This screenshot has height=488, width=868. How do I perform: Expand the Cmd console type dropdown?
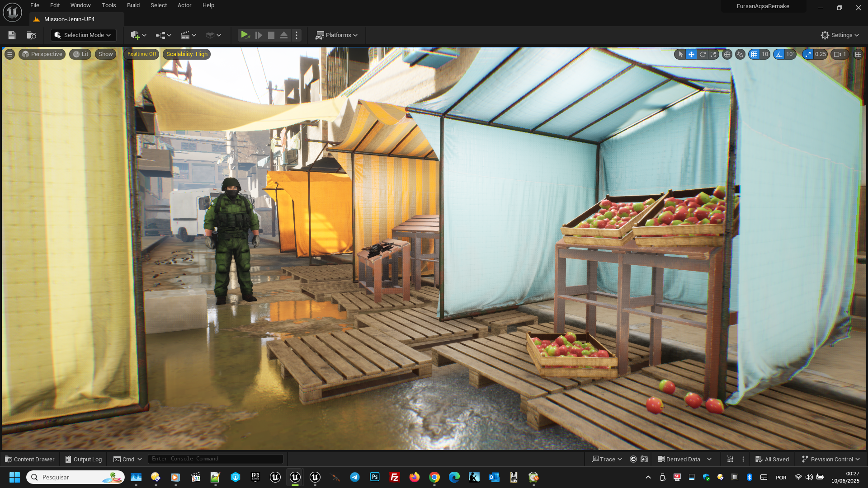click(127, 459)
